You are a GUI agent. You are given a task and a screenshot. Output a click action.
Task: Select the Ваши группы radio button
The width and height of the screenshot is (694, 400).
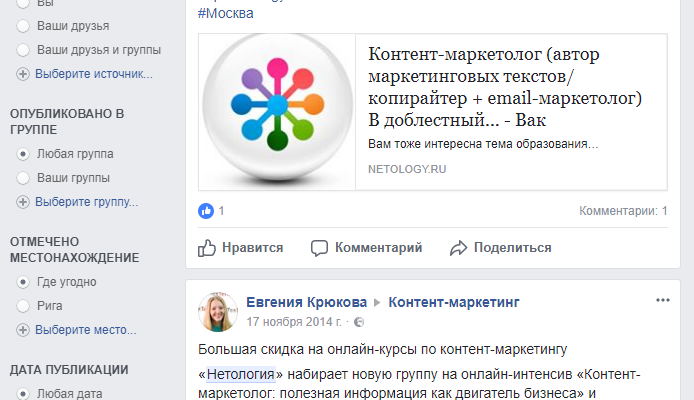[23, 178]
